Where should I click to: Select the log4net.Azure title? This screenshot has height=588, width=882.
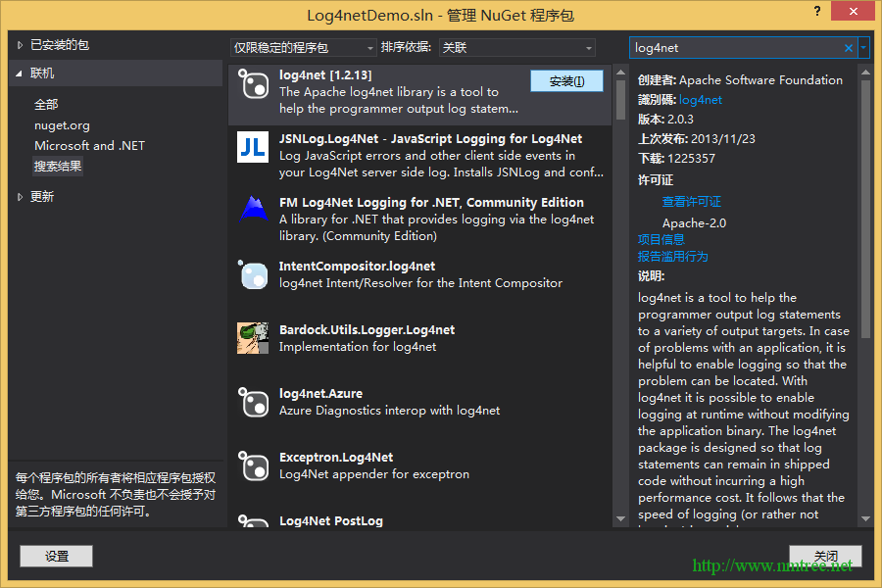(320, 394)
